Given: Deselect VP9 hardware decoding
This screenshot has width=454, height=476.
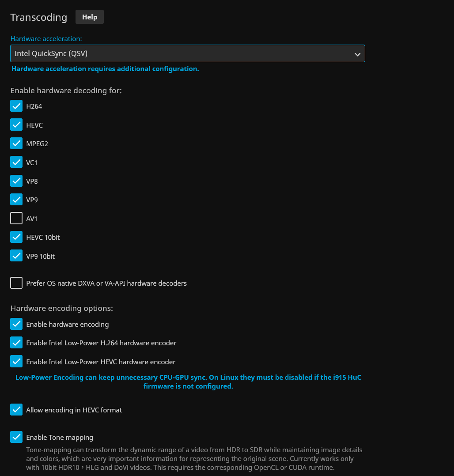Looking at the screenshot, I should coord(16,200).
